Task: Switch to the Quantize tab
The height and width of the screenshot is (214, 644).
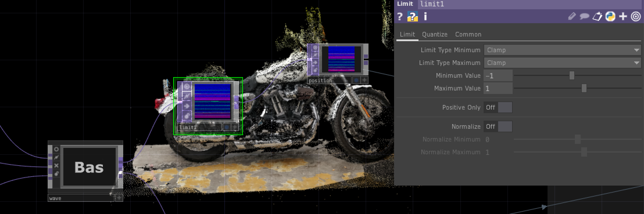Action: (434, 34)
